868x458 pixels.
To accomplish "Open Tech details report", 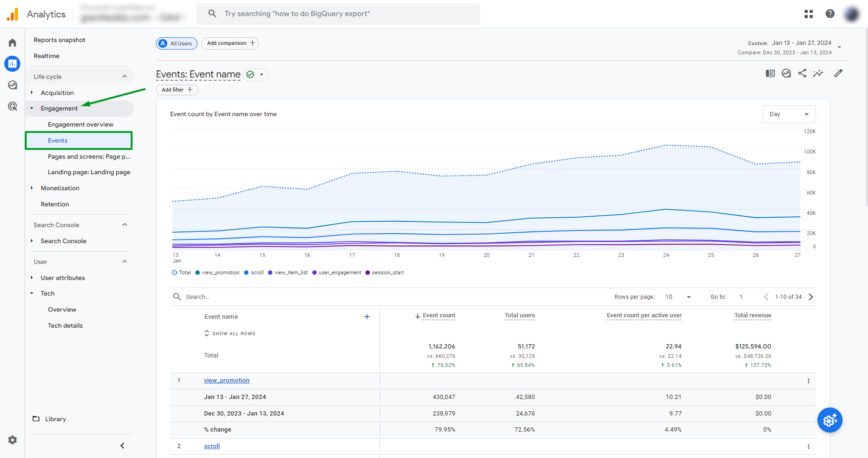I will (x=65, y=326).
